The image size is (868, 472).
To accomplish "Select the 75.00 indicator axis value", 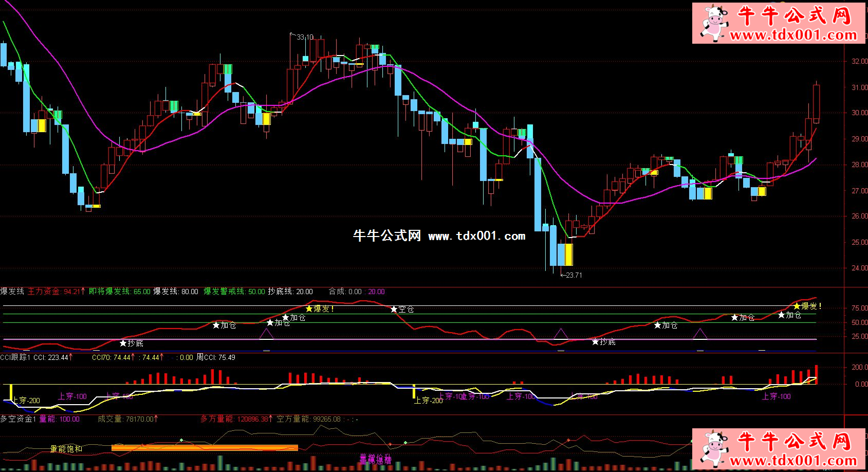I will [x=859, y=308].
